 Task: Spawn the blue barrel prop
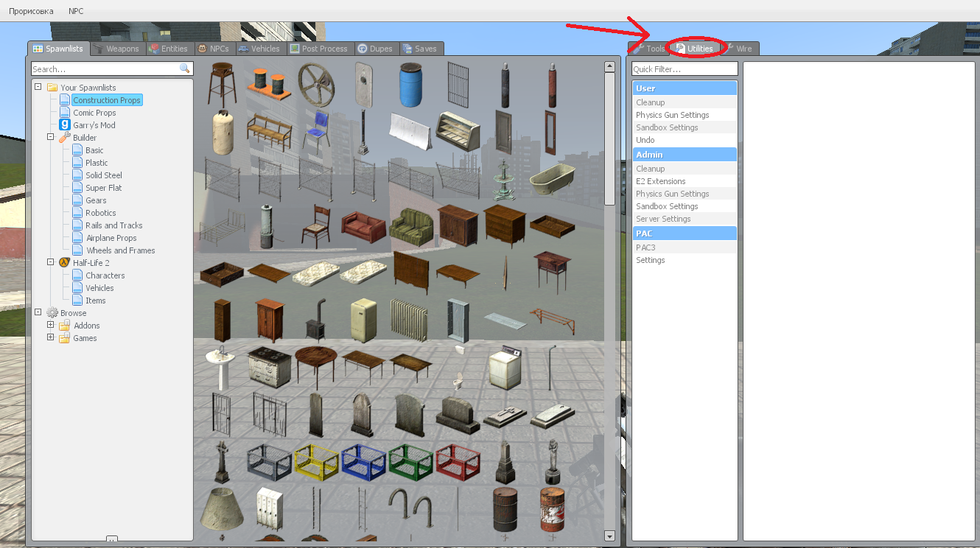pyautogui.click(x=411, y=85)
